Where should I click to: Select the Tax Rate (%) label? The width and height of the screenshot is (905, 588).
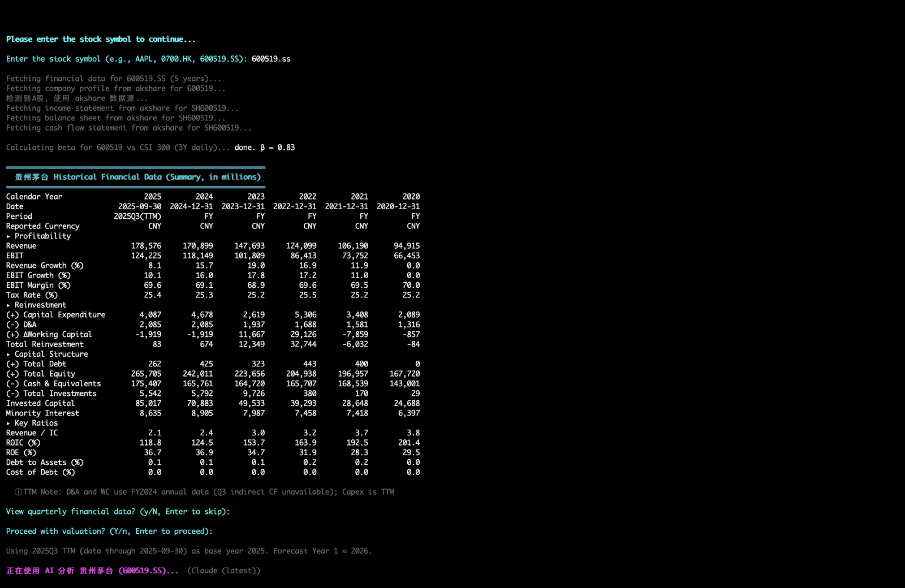point(32,295)
